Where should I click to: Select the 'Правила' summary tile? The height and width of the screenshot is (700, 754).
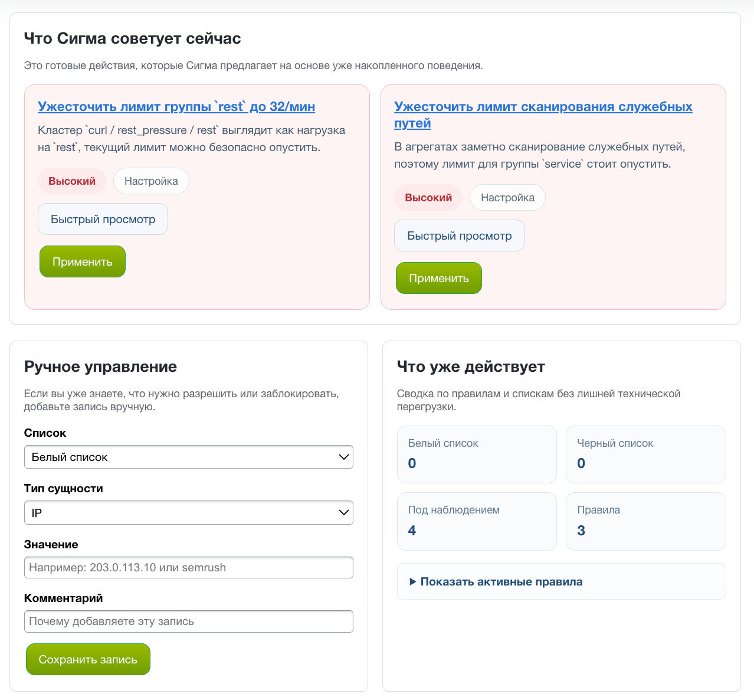(646, 522)
